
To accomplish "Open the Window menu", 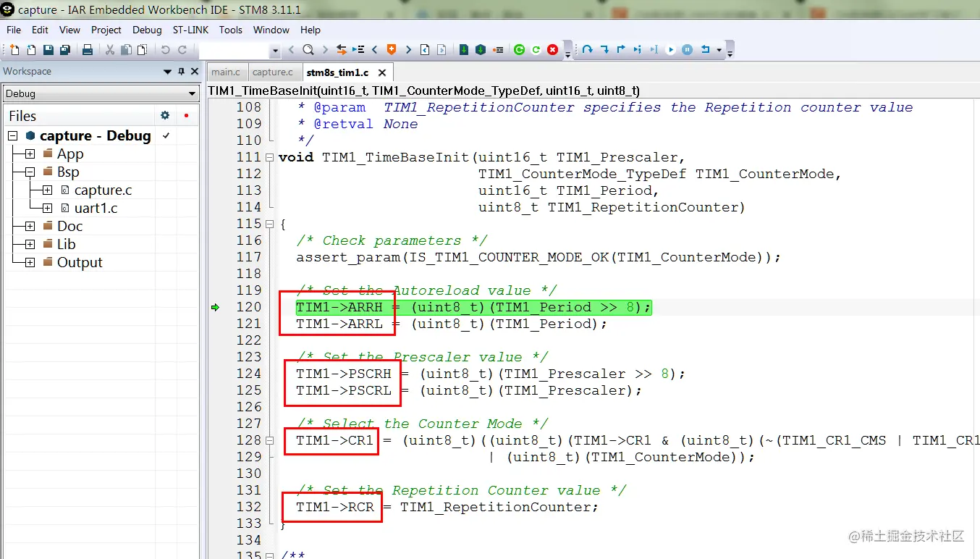I will tap(271, 30).
